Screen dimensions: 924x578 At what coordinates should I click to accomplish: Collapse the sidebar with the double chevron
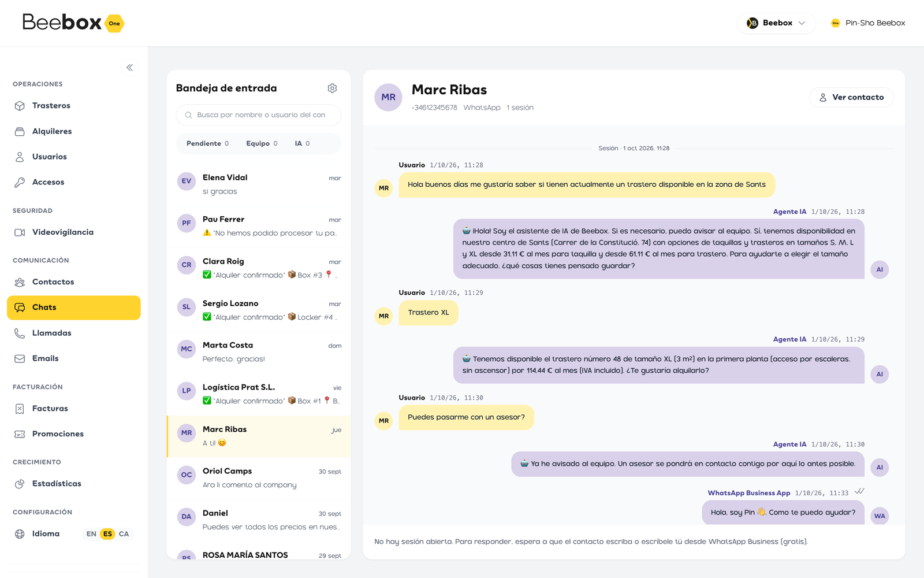click(130, 68)
